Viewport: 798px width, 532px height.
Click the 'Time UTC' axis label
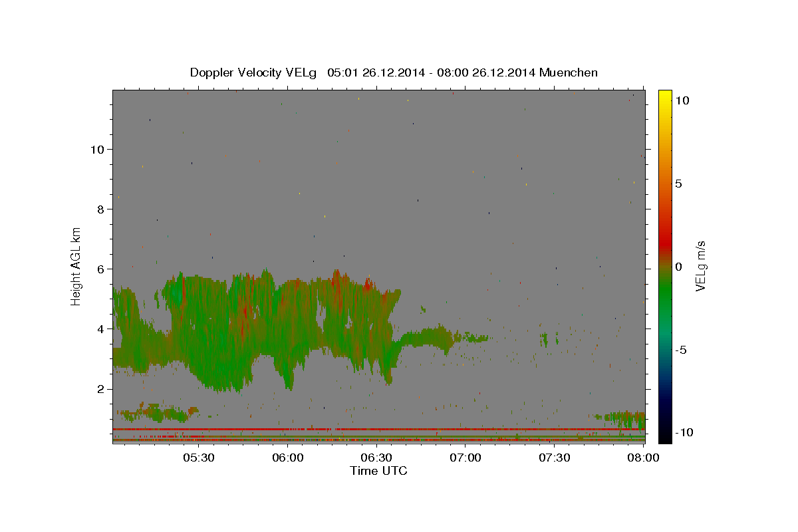tap(378, 471)
